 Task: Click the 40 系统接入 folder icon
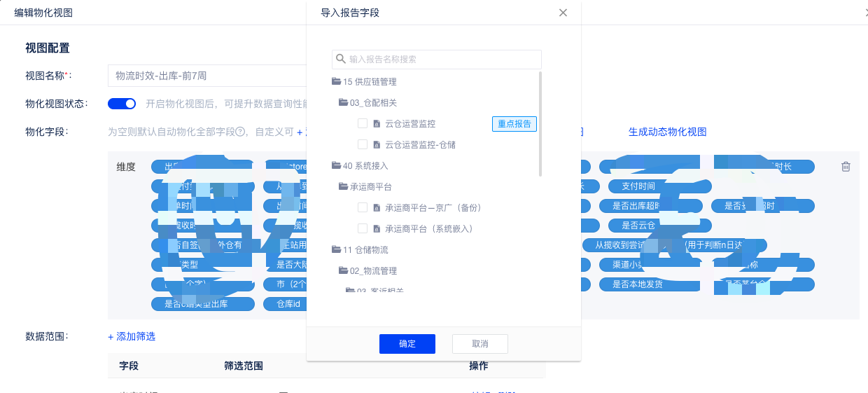click(x=337, y=166)
